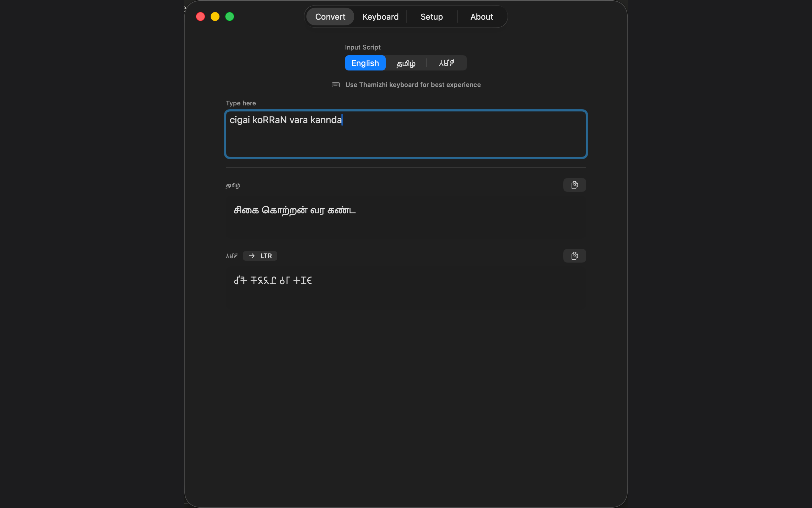This screenshot has height=508, width=812.
Task: Open the About tab
Action: point(481,17)
